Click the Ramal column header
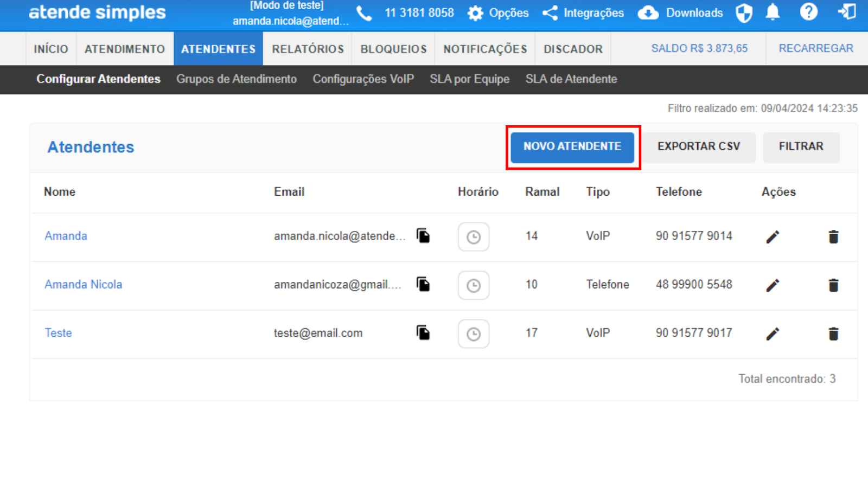Image resolution: width=868 pixels, height=488 pixels. (542, 192)
